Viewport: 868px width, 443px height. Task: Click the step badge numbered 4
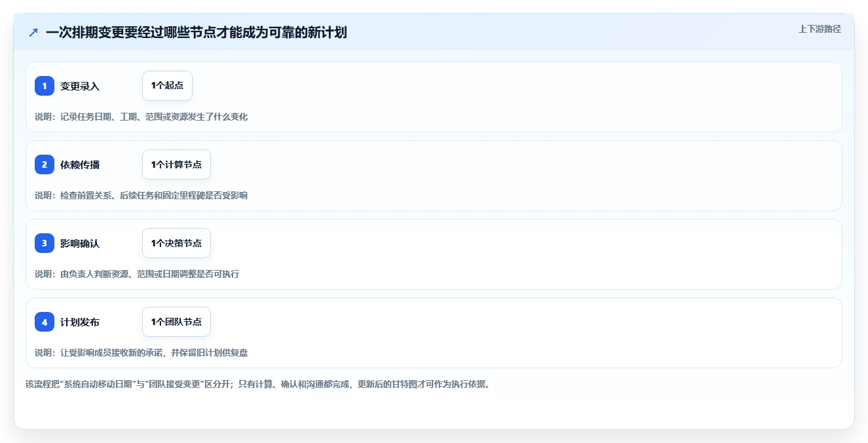click(x=45, y=322)
